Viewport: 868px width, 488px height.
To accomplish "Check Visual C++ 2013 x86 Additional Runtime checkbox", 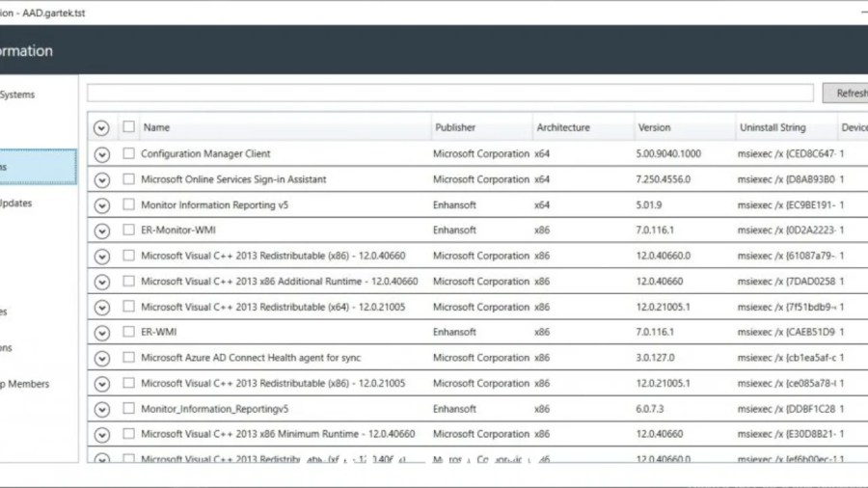I will coord(128,281).
